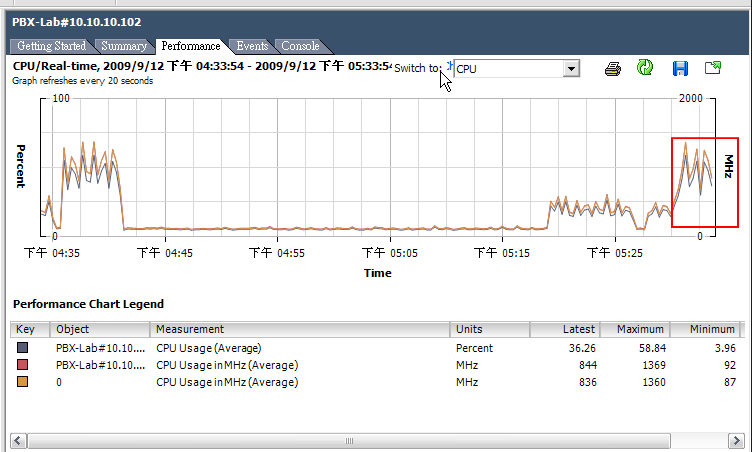Open the Console tab
Image resolution: width=752 pixels, height=452 pixels.
coord(300,46)
